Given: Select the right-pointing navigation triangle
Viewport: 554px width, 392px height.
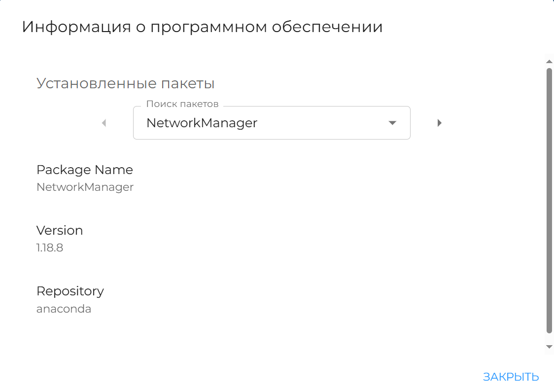Looking at the screenshot, I should point(439,123).
